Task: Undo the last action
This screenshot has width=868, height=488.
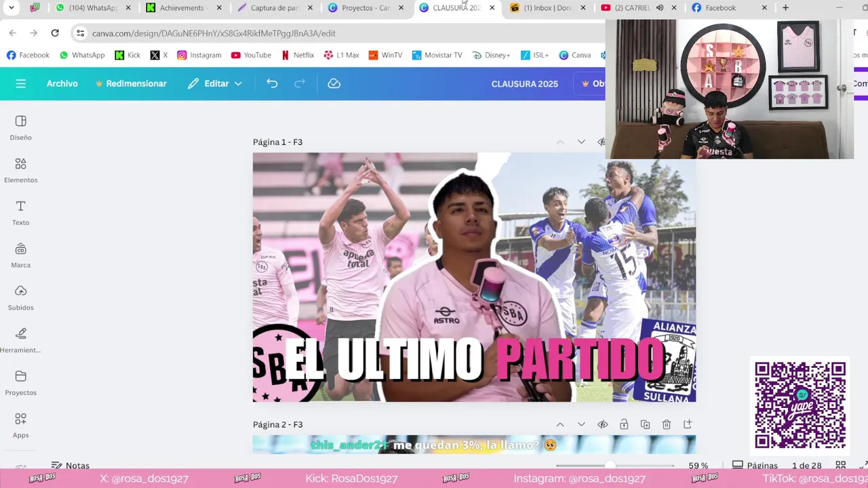Action: (272, 83)
